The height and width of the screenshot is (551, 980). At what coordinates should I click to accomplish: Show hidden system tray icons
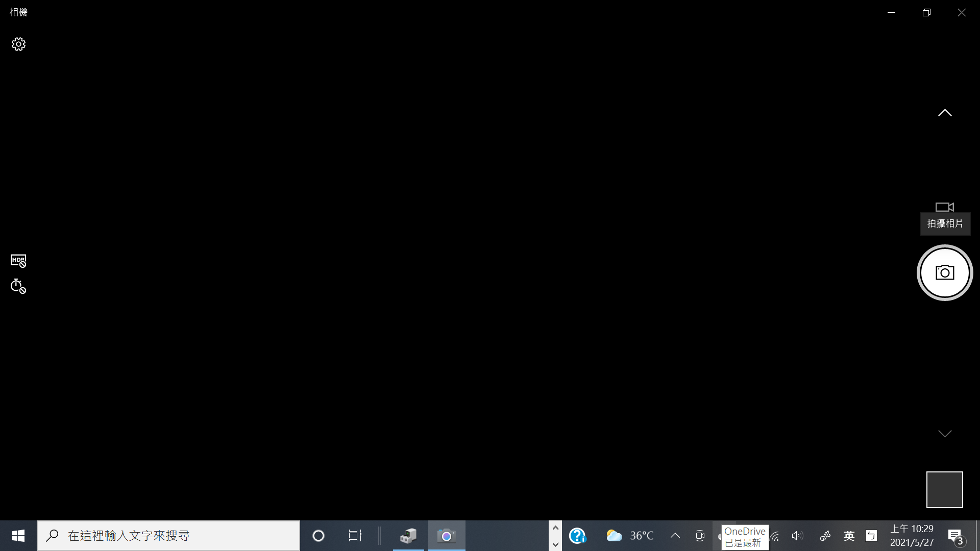[x=675, y=536]
